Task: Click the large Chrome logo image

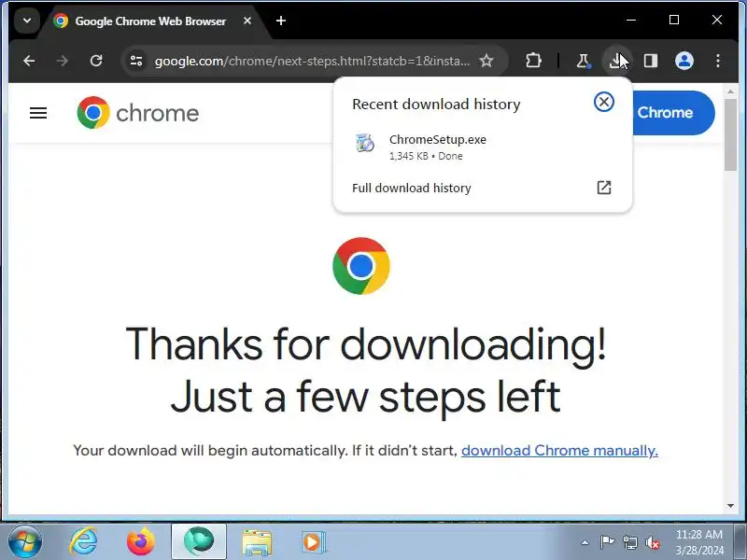Action: 361,266
